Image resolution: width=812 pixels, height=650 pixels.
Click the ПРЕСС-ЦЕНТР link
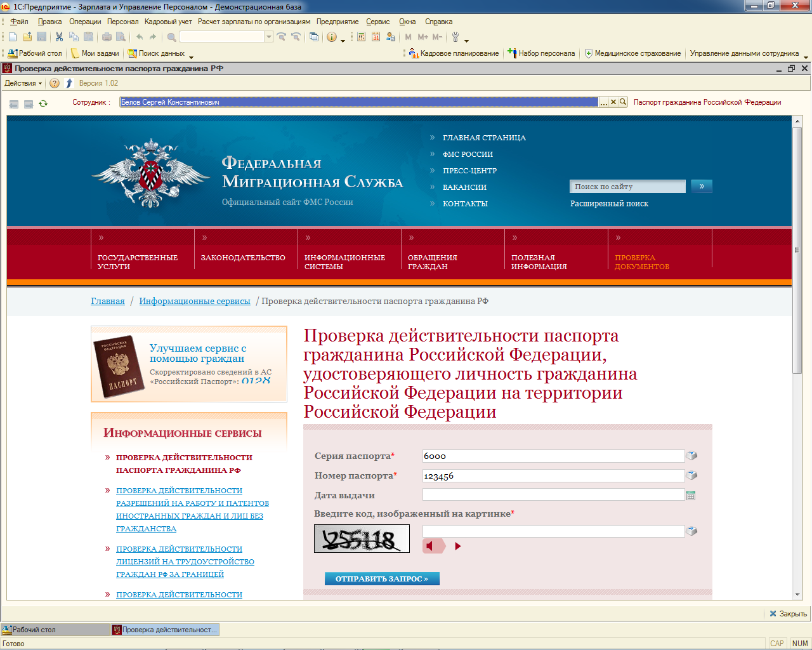(x=469, y=171)
